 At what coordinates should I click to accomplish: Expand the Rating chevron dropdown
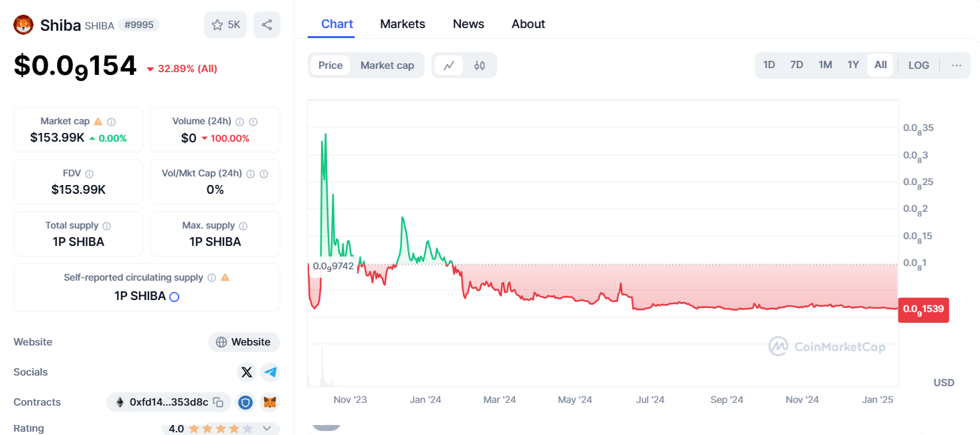coord(267,428)
